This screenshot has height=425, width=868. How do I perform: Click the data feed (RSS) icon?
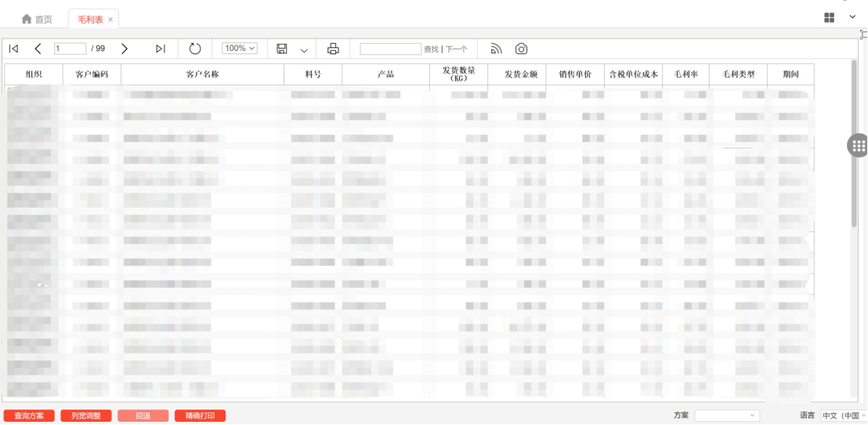[x=497, y=49]
